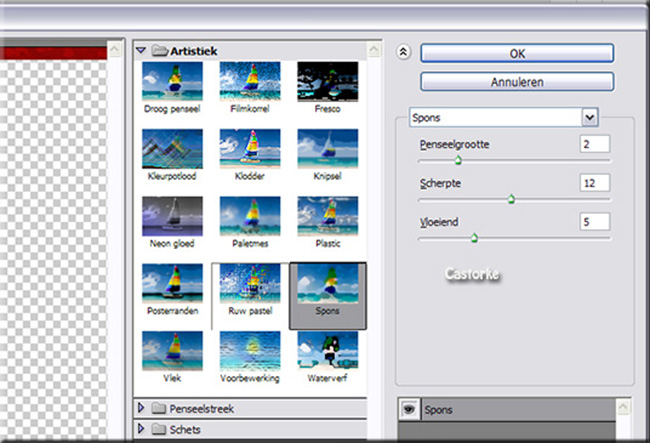Choose the Filmkorrel filter thumbnail

[250, 81]
